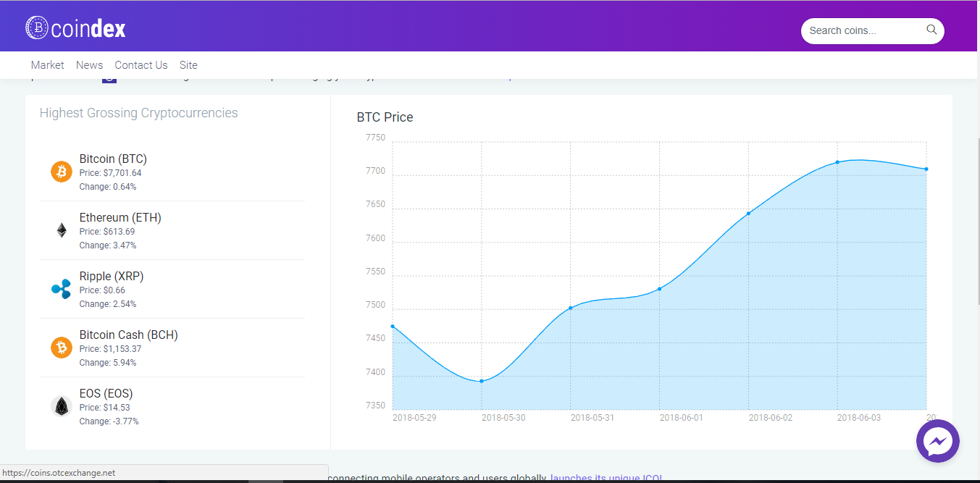Click the Bitcoin orange coin icon
Viewport: 980px width, 483px height.
click(x=62, y=172)
